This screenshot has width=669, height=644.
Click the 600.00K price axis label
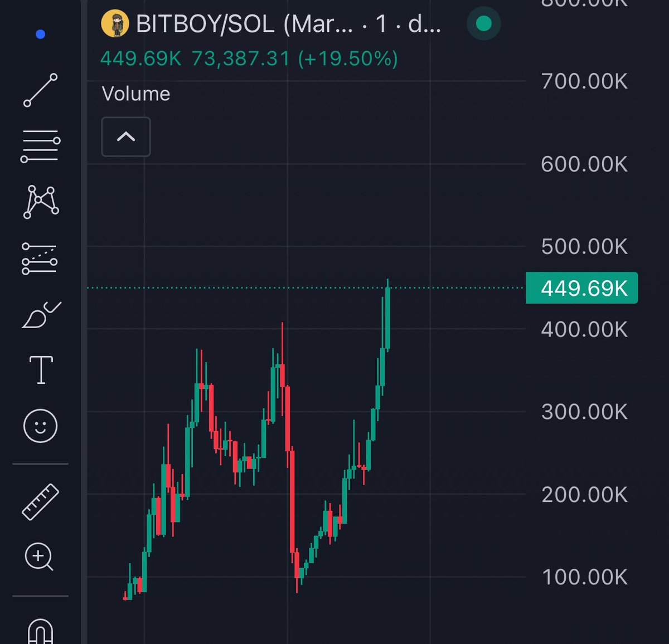point(584,164)
